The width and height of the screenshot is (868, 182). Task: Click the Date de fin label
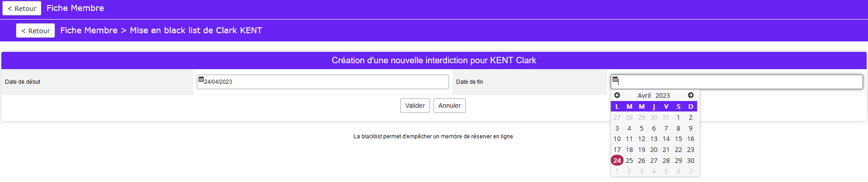pyautogui.click(x=469, y=82)
